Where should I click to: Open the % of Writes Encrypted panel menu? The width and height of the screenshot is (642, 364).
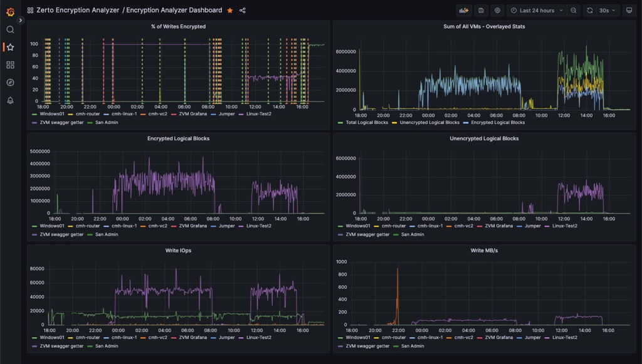coord(178,26)
